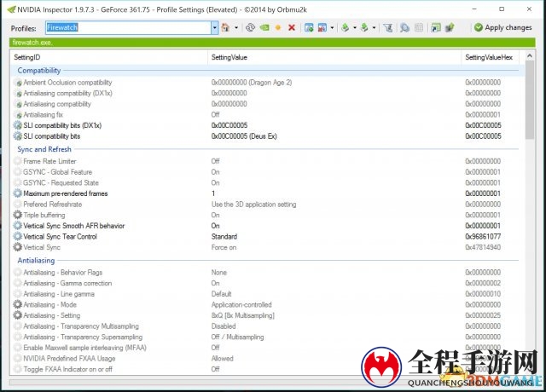Click the Application-controlled value
This screenshot has height=392, width=546.
(241, 305)
